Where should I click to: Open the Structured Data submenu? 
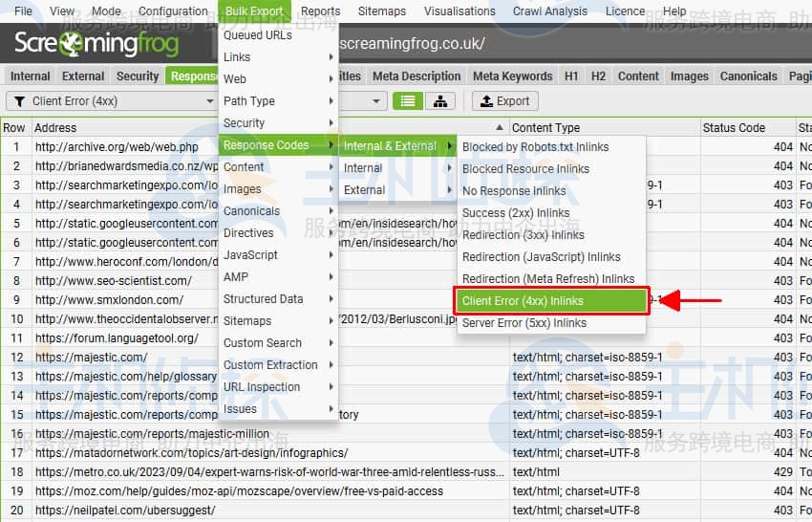point(263,299)
